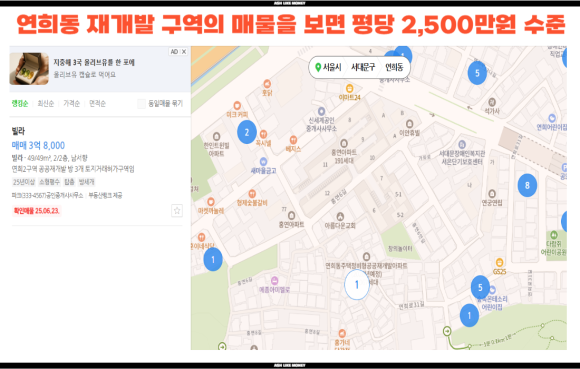The image size is (580, 369).
Task: Select the 랭킹순 sort tab
Action: (x=20, y=104)
